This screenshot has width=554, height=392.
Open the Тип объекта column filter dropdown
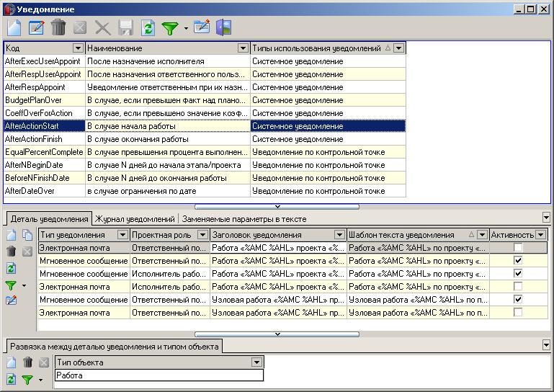(257, 362)
